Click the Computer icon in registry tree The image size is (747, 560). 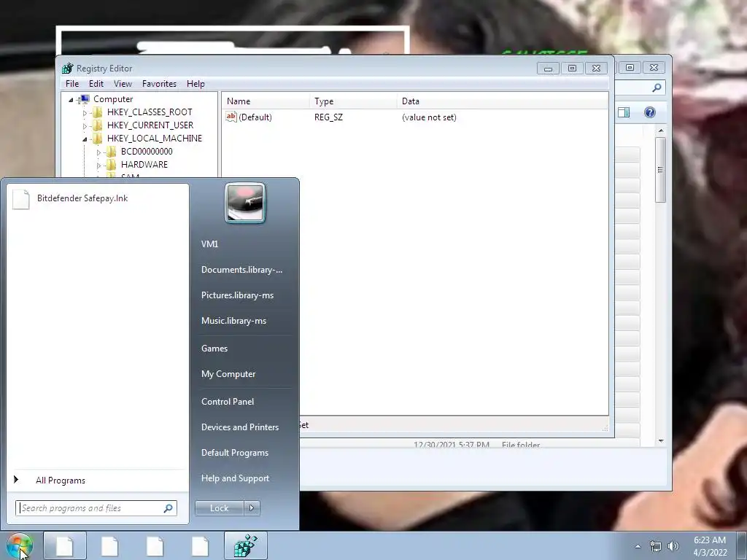coord(85,99)
